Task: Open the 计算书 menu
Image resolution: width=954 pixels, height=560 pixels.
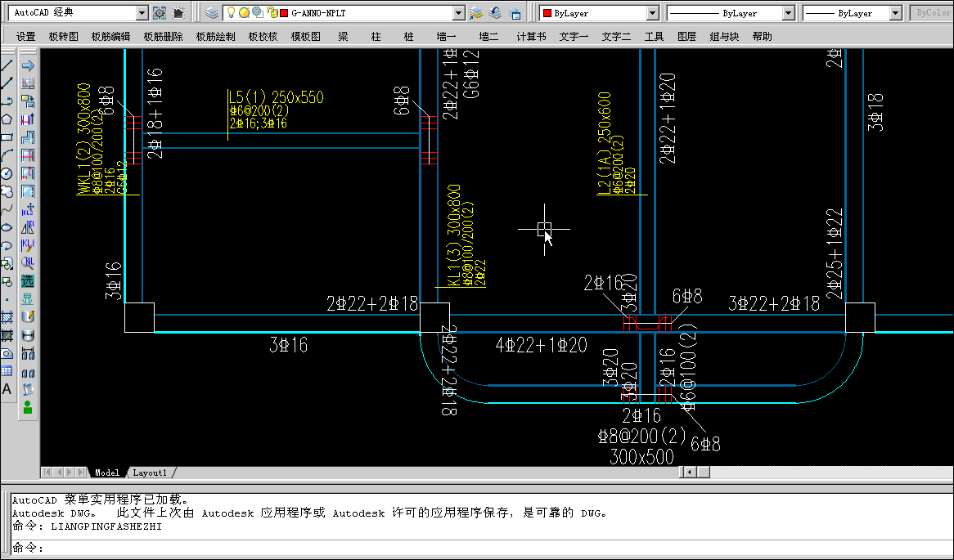Action: tap(531, 37)
